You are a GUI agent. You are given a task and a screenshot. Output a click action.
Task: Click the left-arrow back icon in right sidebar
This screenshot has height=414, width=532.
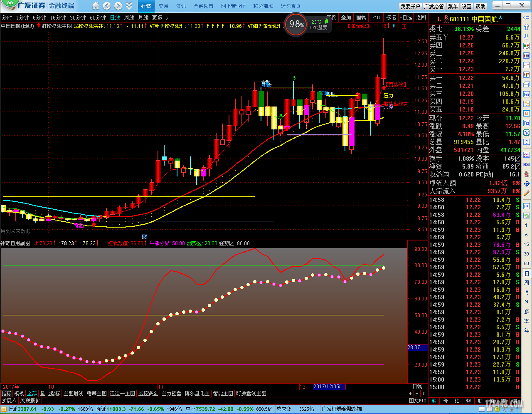tap(527, 18)
